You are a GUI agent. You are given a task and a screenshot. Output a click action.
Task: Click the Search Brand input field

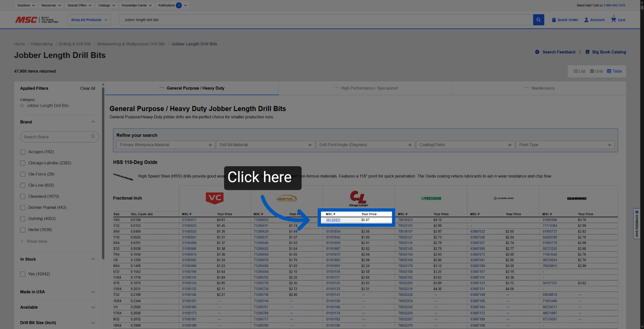[x=59, y=137]
